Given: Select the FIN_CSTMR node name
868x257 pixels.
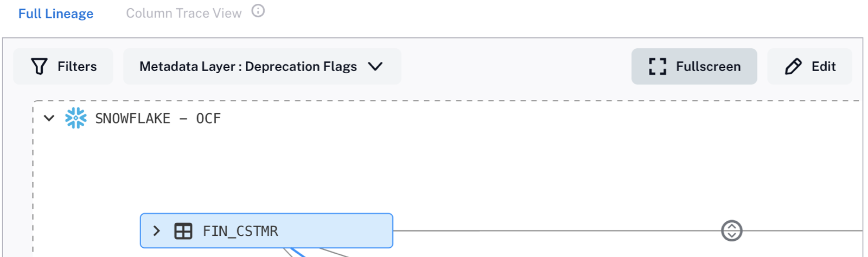Looking at the screenshot, I should point(240,231).
